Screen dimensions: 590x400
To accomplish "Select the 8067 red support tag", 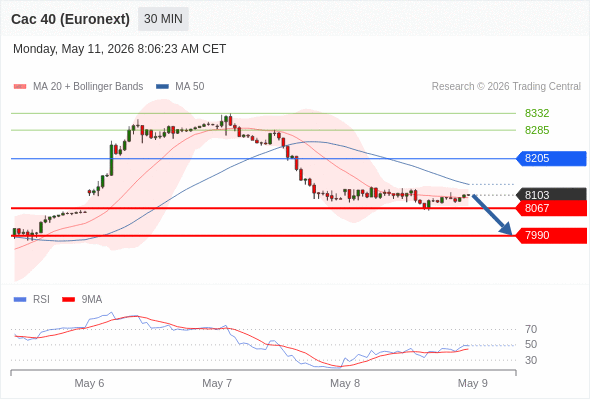I will [551, 208].
